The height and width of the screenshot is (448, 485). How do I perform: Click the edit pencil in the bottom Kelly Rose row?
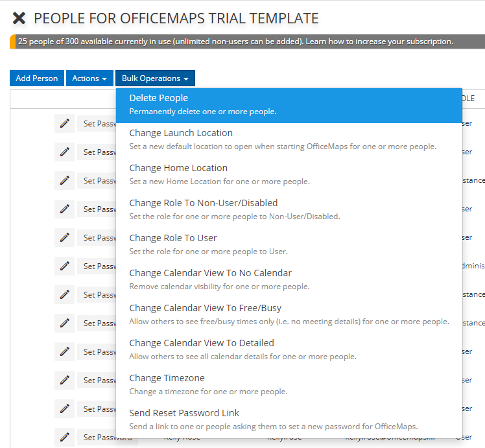click(x=64, y=437)
